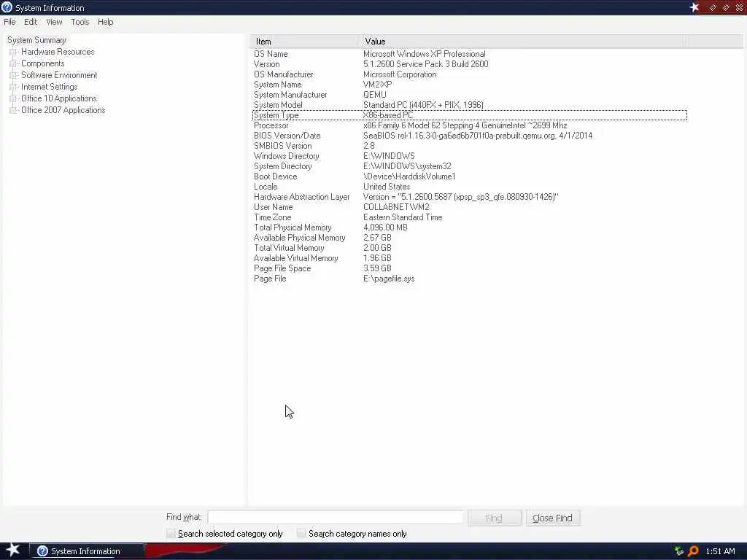
Task: Click the green network tray icon
Action: coord(679,551)
